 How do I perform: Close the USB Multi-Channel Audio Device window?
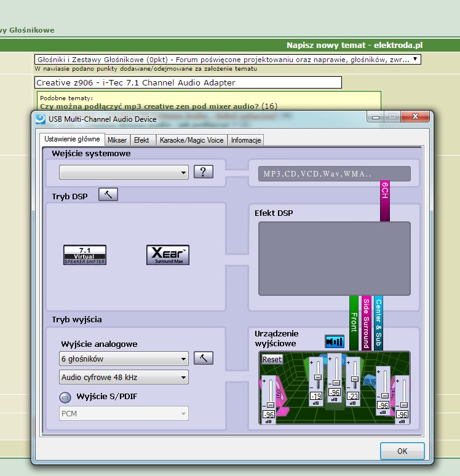(415, 117)
